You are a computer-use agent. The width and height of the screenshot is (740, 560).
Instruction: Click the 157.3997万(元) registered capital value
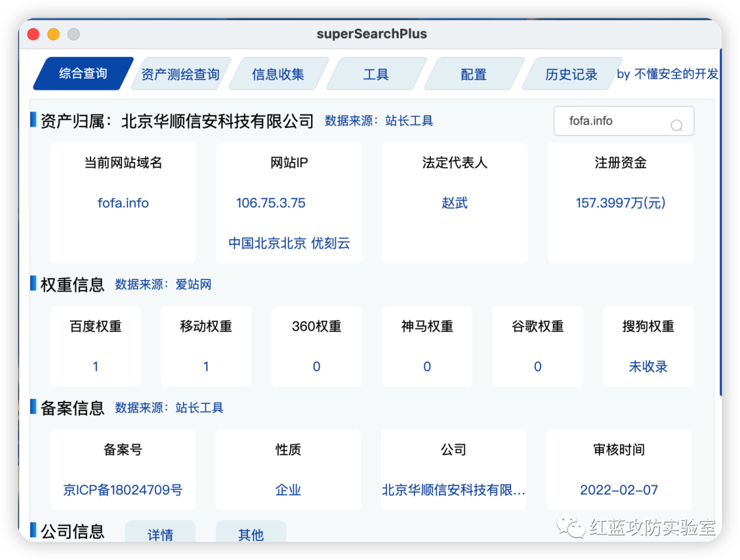click(621, 203)
